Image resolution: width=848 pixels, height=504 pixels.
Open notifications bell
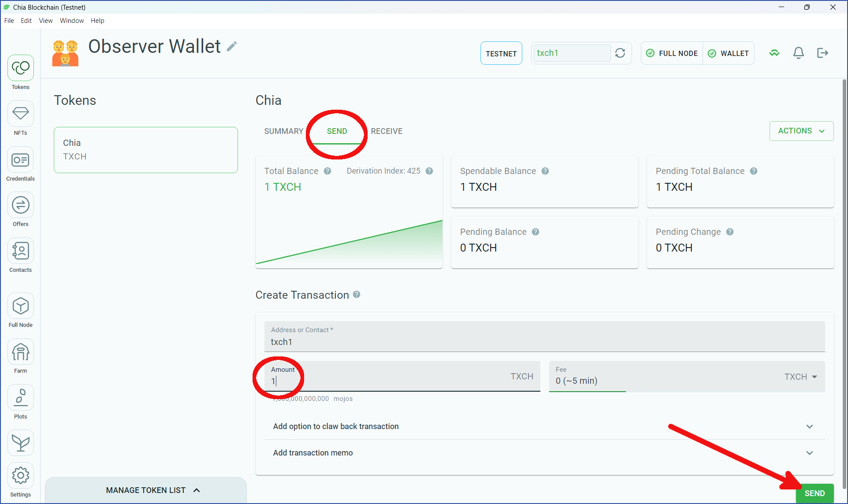tap(798, 53)
